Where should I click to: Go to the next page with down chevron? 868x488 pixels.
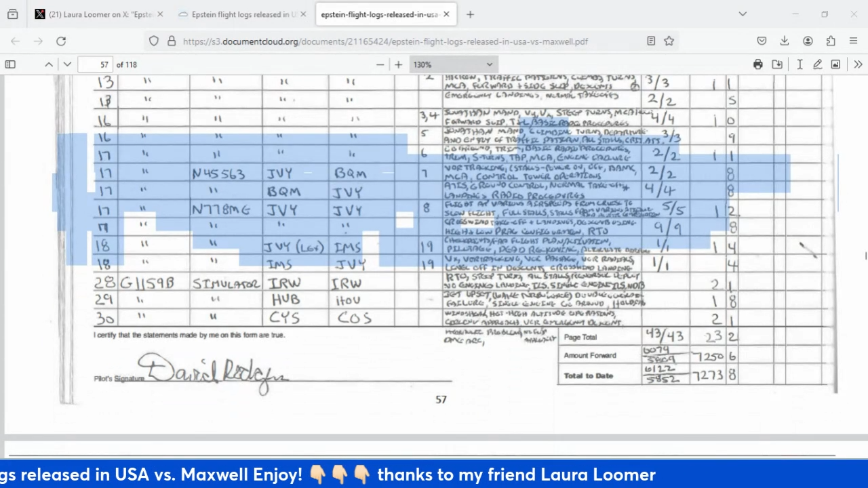click(66, 64)
